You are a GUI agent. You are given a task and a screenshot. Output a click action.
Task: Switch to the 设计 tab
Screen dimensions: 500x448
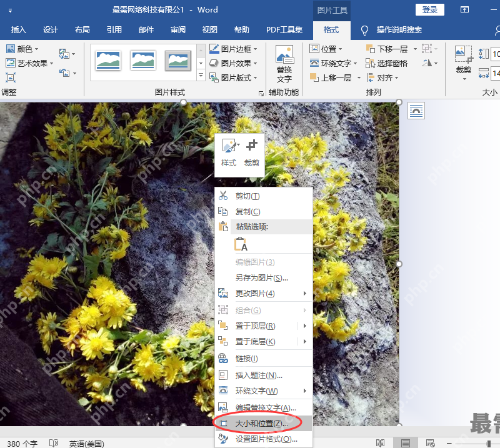click(51, 30)
